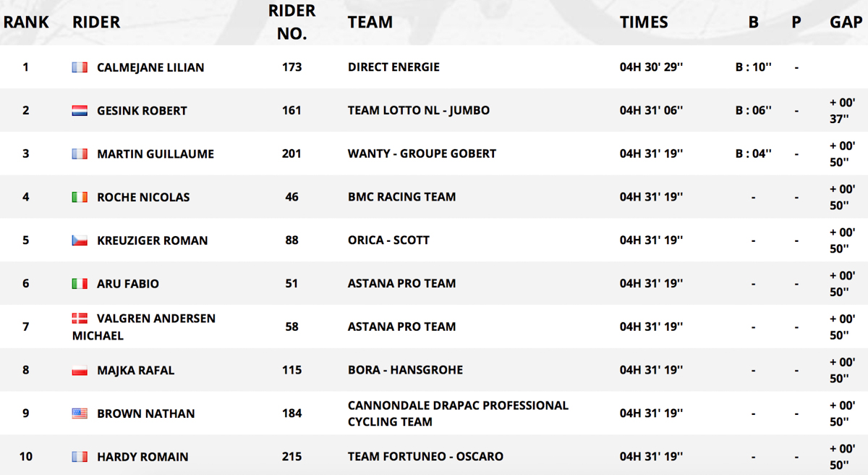Click the Italian flag beside Aru Fabio
The image size is (868, 475).
point(80,284)
